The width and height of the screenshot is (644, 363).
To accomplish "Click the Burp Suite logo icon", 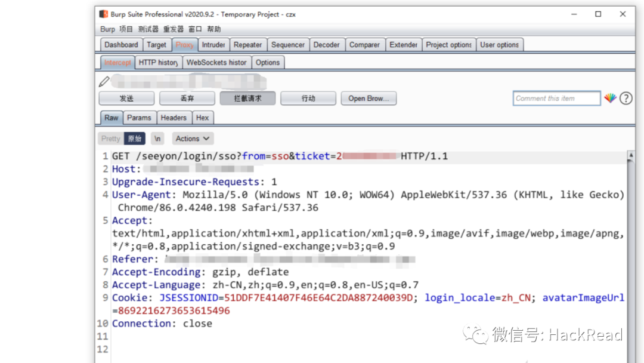I will click(x=104, y=14).
